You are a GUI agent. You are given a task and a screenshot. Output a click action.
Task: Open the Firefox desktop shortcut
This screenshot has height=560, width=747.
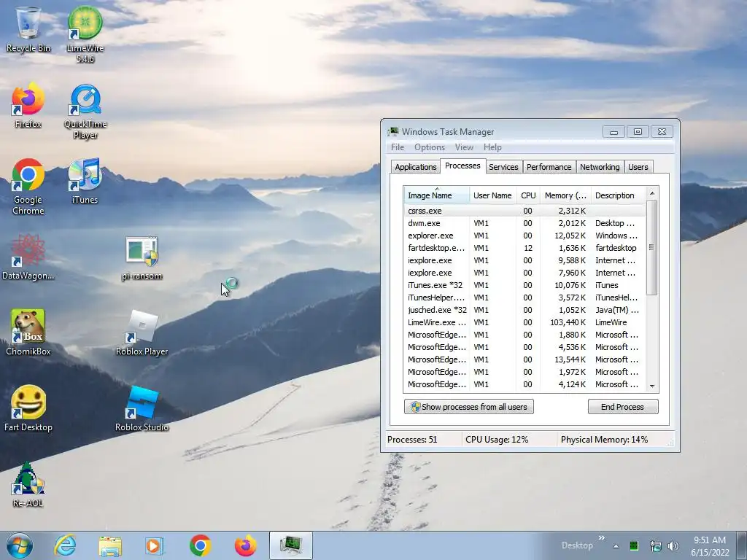tap(28, 106)
